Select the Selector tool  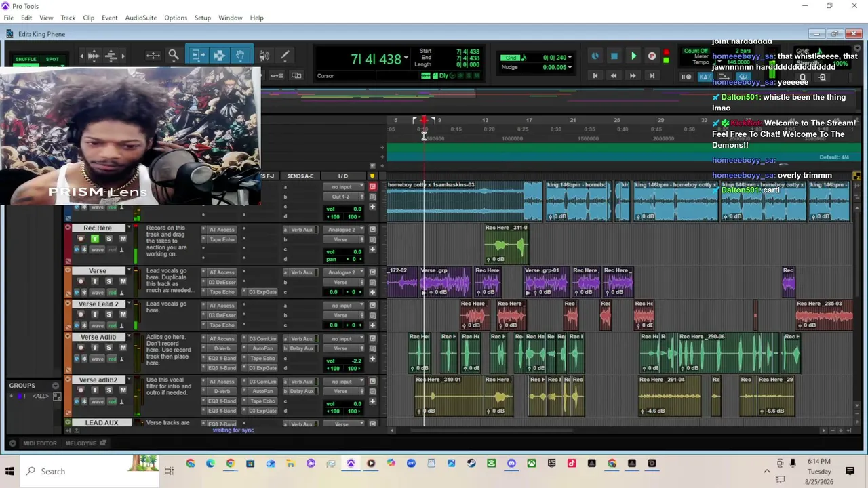pos(219,56)
